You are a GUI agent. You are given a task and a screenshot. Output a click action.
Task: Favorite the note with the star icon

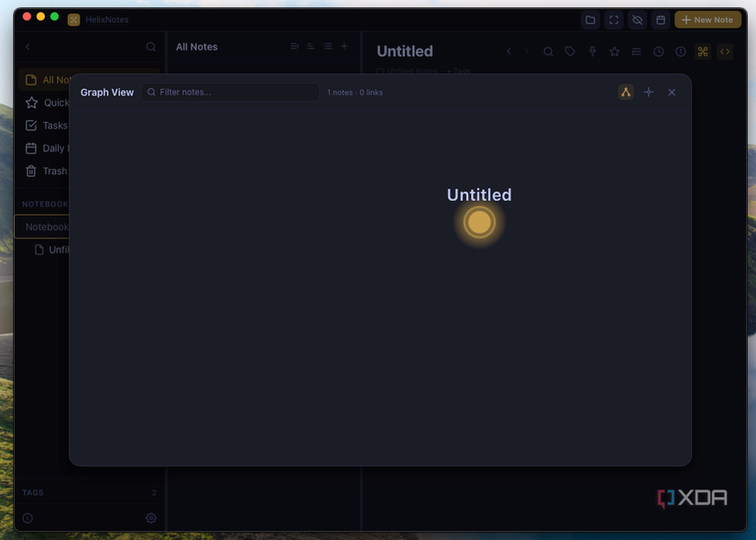point(614,51)
